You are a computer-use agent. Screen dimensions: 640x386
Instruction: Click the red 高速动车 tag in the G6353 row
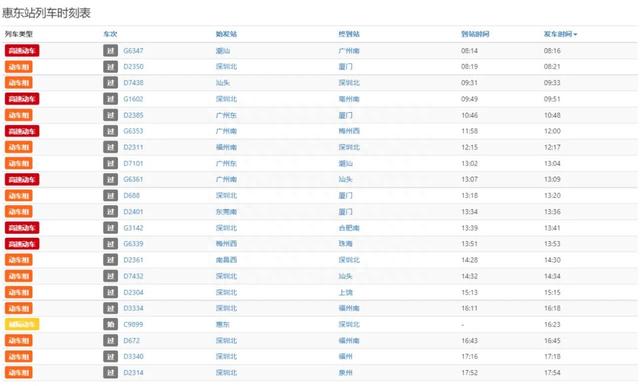(x=22, y=131)
